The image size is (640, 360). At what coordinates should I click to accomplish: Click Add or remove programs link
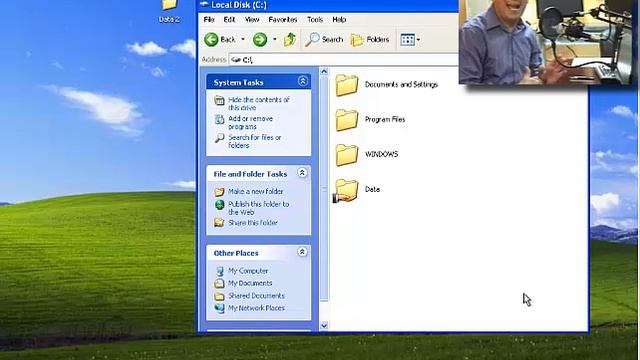[x=251, y=122]
